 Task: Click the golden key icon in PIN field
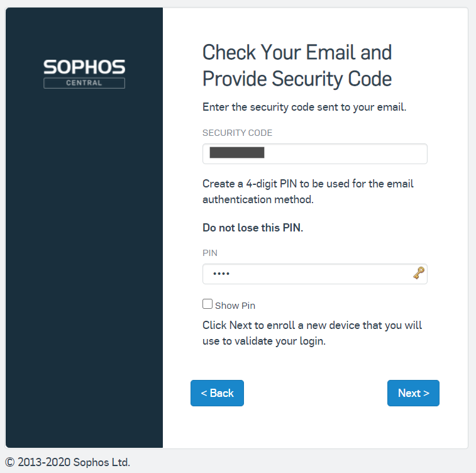[x=419, y=273]
